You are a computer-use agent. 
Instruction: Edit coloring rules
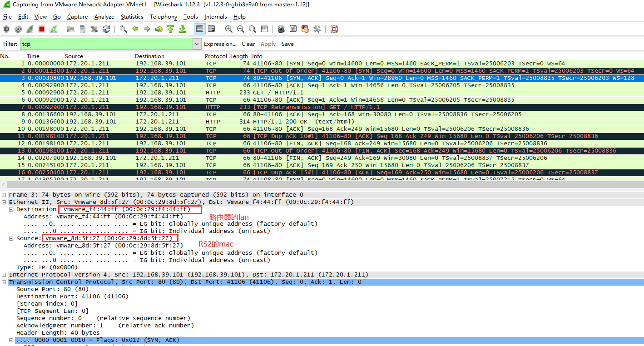(x=305, y=29)
